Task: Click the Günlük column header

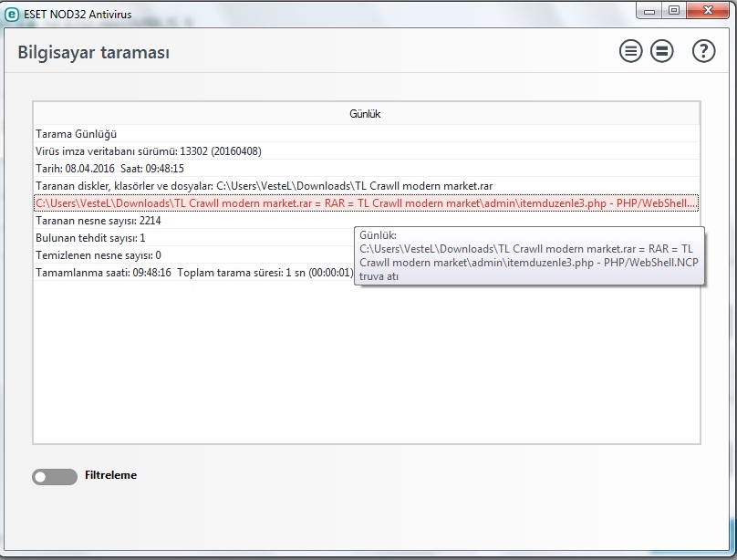Action: pyautogui.click(x=366, y=114)
